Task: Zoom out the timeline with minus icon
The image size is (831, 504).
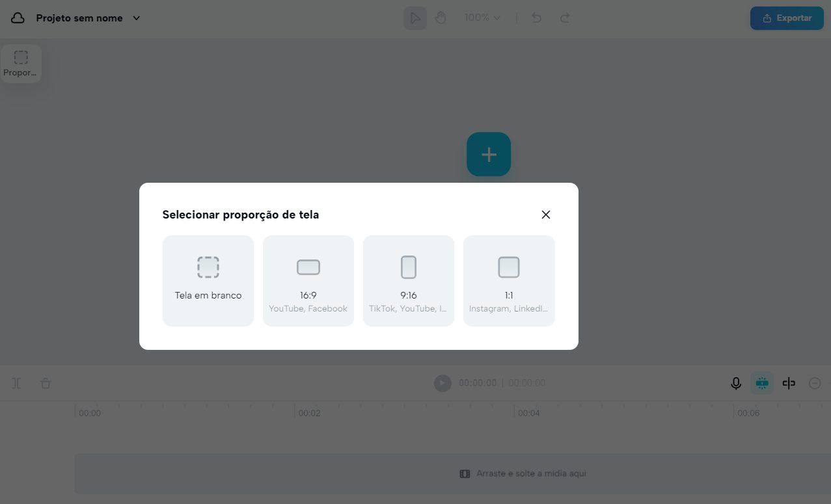Action: pos(815,383)
